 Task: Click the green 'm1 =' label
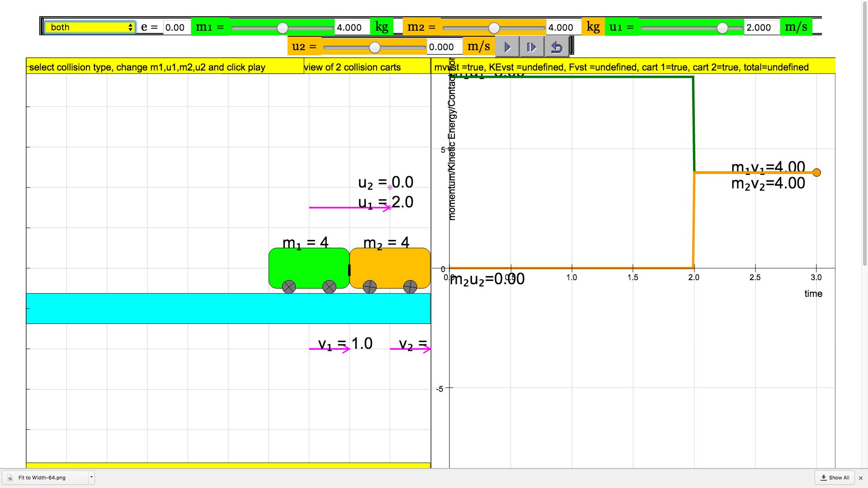tap(210, 27)
